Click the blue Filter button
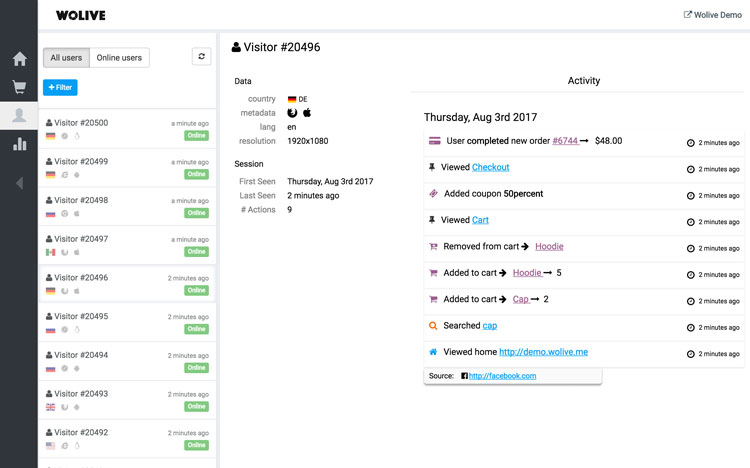Image resolution: width=750 pixels, height=468 pixels. point(60,87)
